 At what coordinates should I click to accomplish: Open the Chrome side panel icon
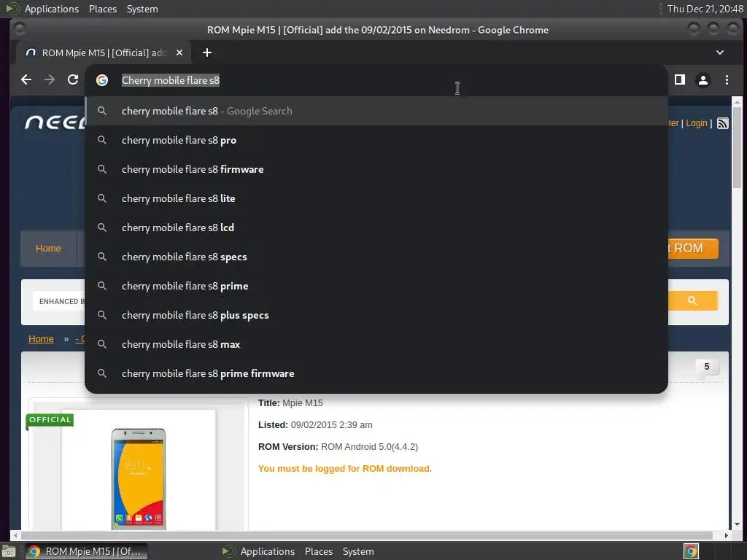pos(680,80)
